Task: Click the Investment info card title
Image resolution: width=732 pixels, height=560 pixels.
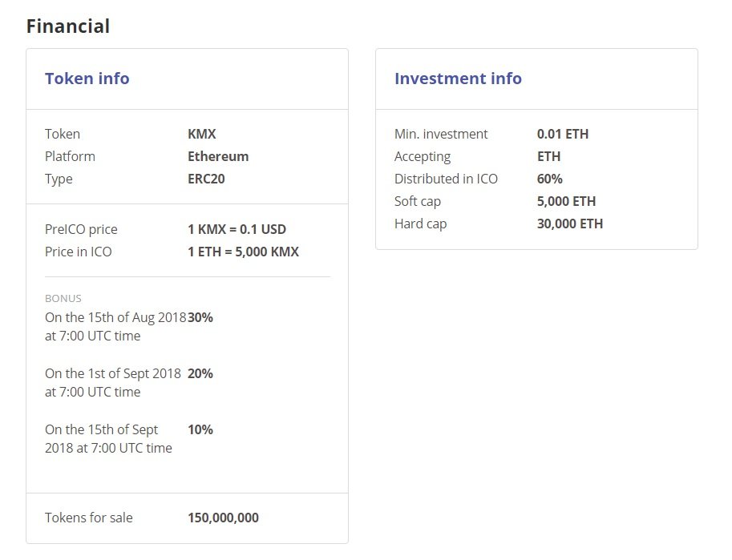Action: point(458,79)
